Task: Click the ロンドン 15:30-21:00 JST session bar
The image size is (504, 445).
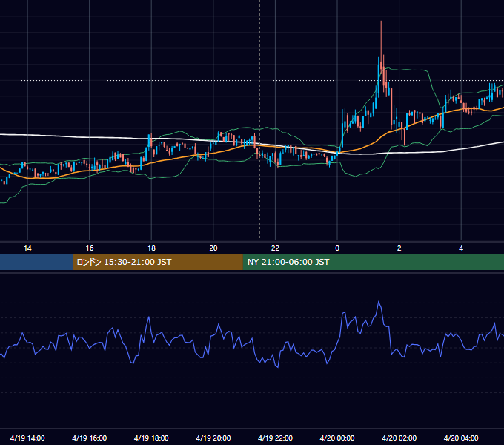Action: coord(157,262)
